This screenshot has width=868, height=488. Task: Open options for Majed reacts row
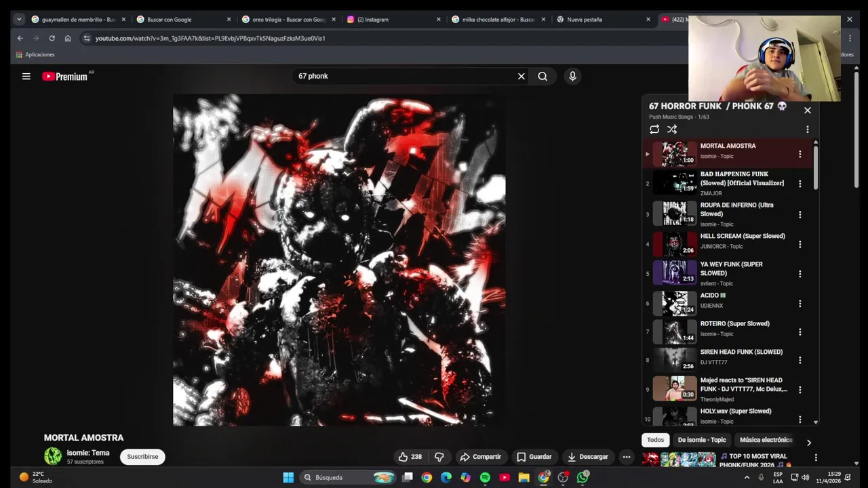800,390
